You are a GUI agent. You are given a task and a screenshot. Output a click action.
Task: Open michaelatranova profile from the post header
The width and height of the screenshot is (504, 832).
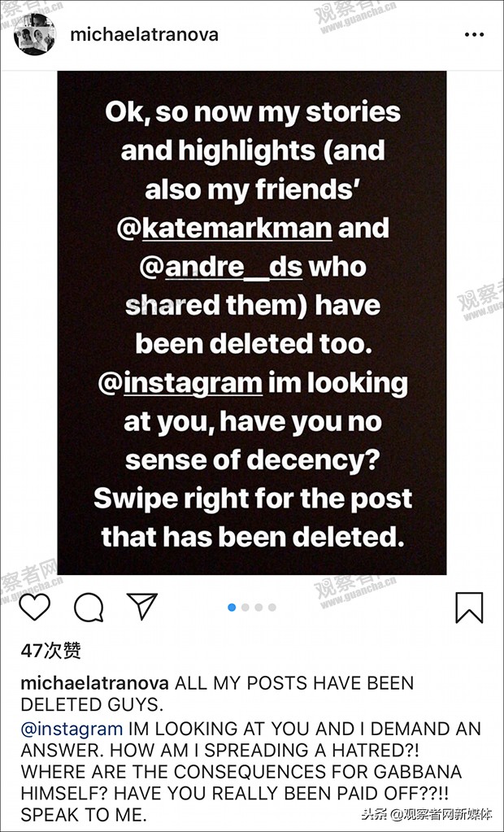tap(144, 36)
